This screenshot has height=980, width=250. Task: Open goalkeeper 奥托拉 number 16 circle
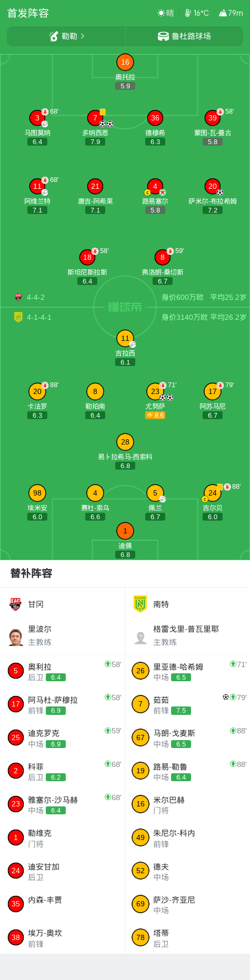(x=125, y=62)
